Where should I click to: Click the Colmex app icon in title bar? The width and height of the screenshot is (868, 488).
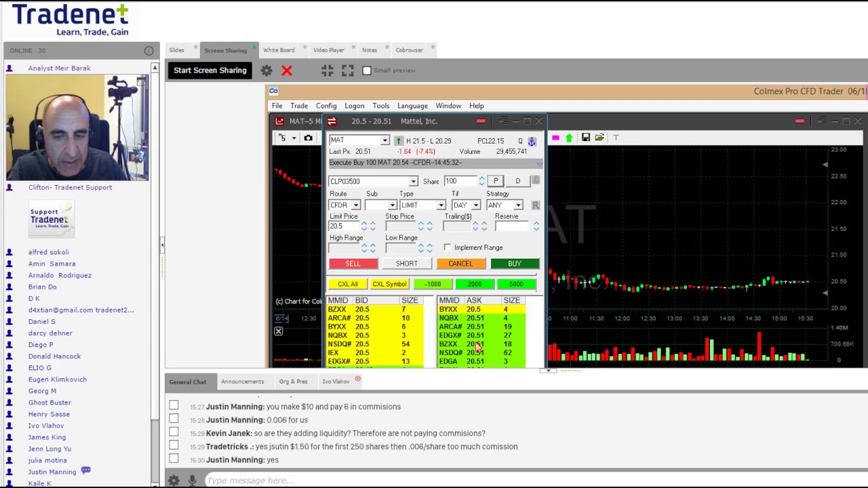click(x=273, y=91)
